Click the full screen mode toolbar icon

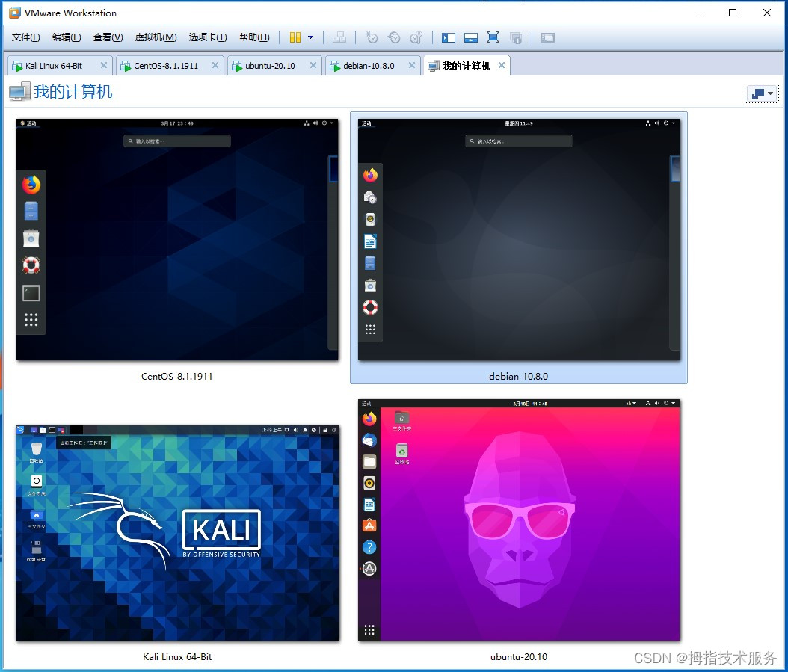(x=493, y=37)
